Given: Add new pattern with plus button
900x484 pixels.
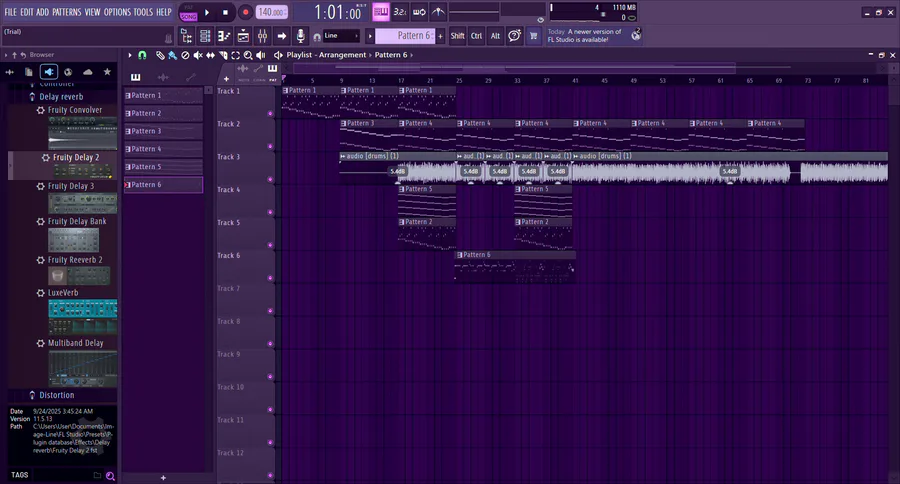Looking at the screenshot, I should coord(440,36).
